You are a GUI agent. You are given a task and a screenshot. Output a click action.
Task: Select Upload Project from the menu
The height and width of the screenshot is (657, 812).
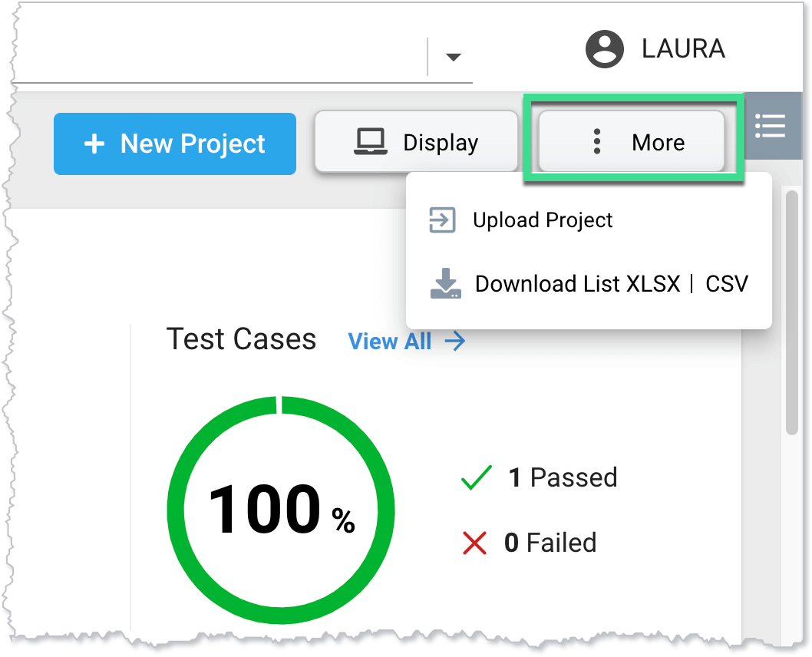543,220
